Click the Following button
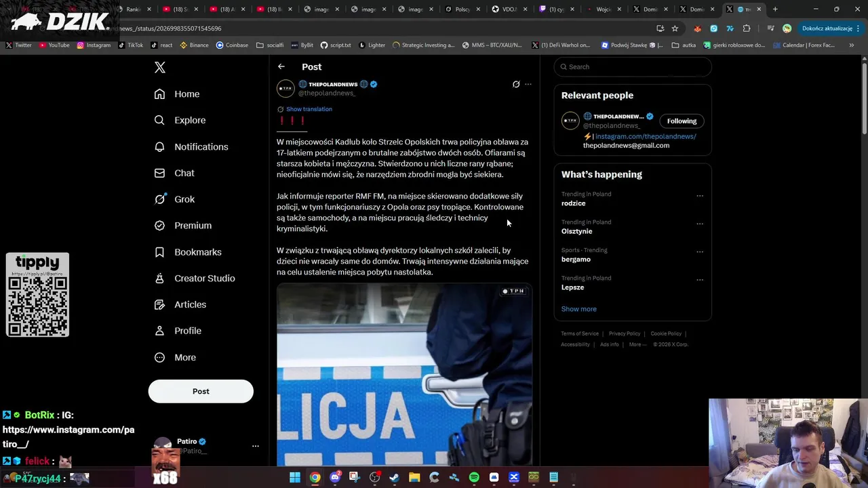The width and height of the screenshot is (868, 488). (x=682, y=121)
